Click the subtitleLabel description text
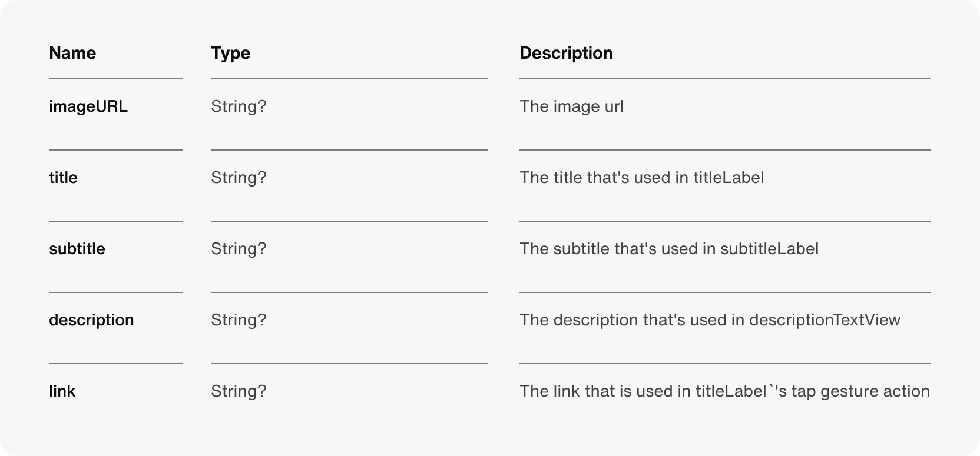980x456 pixels. pyautogui.click(x=669, y=249)
